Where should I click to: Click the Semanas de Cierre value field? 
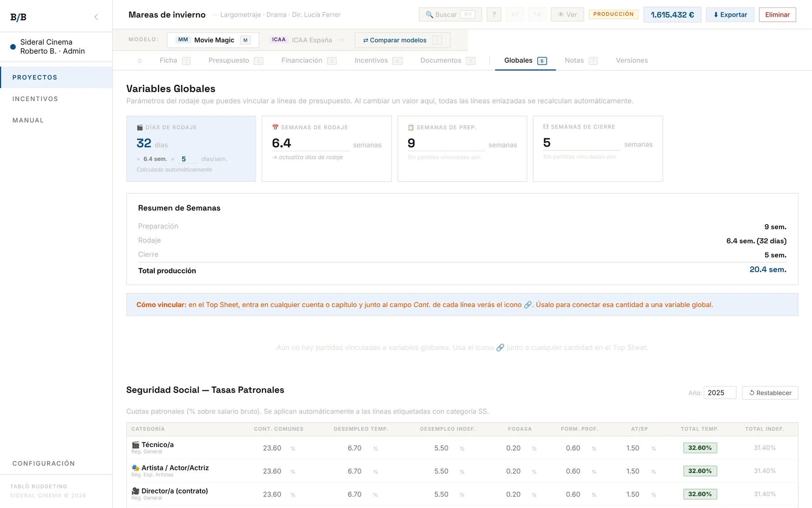[581, 143]
